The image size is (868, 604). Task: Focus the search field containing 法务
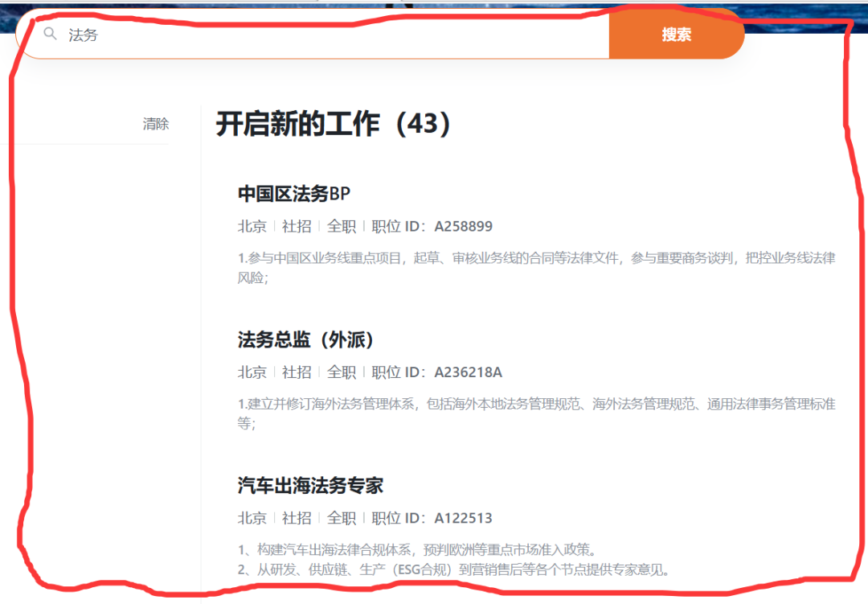click(x=321, y=35)
